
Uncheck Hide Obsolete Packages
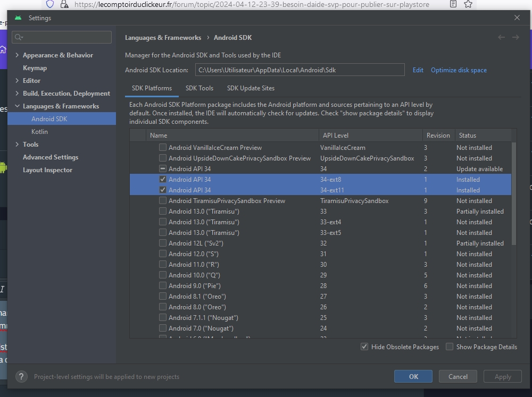point(364,347)
